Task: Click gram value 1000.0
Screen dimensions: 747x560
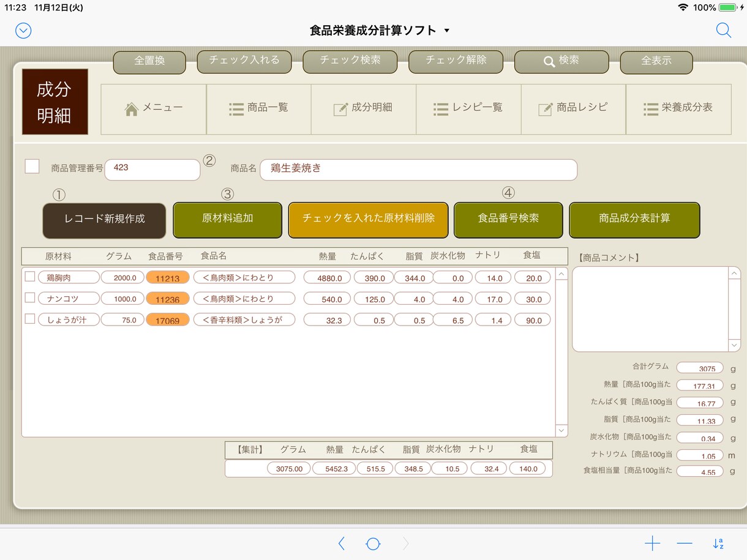Action: pyautogui.click(x=123, y=299)
